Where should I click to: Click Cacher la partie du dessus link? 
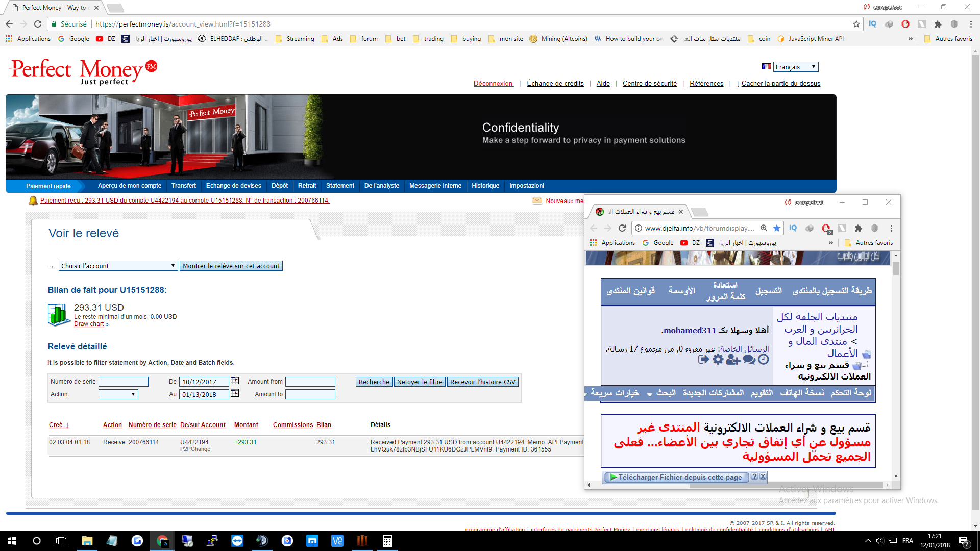(x=780, y=84)
